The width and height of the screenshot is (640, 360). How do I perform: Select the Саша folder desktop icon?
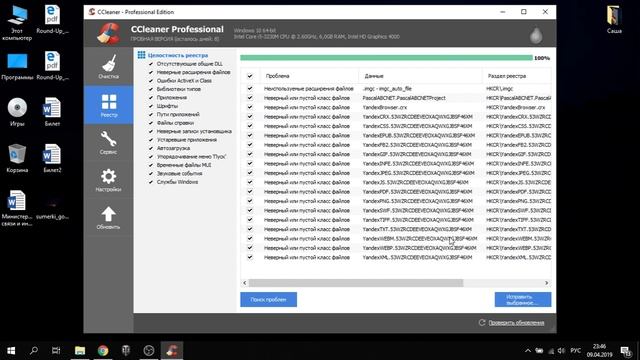614,20
